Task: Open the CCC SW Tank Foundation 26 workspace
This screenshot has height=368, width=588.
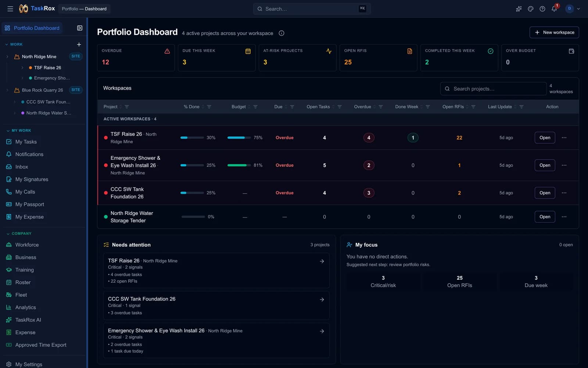Action: [545, 193]
